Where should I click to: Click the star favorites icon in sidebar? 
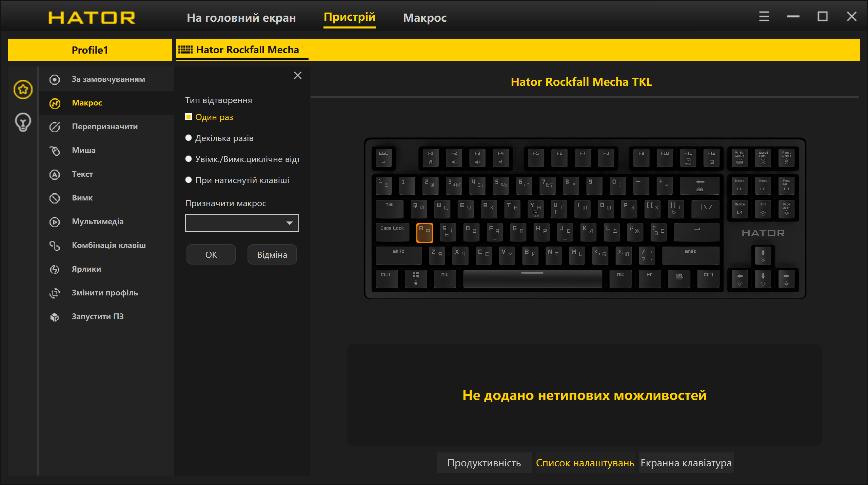pyautogui.click(x=23, y=90)
